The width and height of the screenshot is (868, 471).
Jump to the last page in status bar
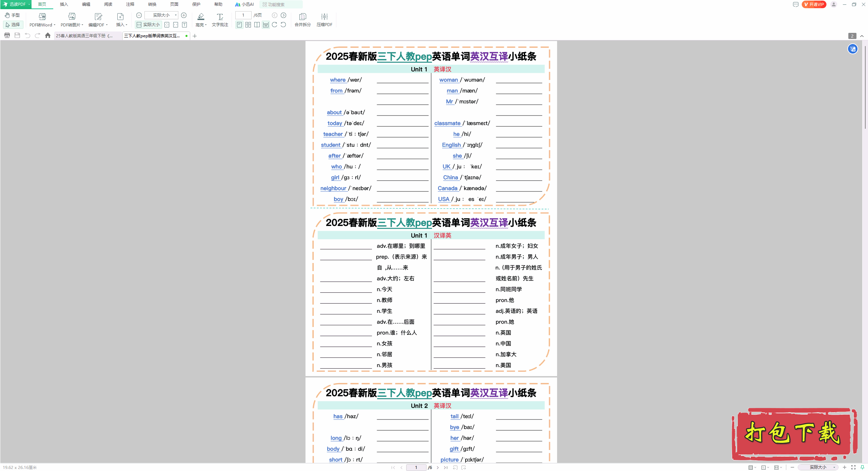tap(446, 468)
